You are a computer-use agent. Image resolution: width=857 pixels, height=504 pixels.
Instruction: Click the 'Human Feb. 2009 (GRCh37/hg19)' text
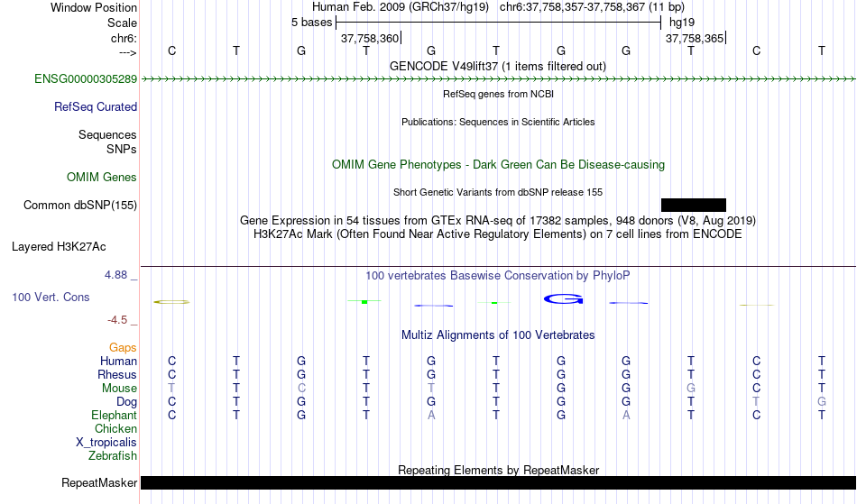click(402, 7)
